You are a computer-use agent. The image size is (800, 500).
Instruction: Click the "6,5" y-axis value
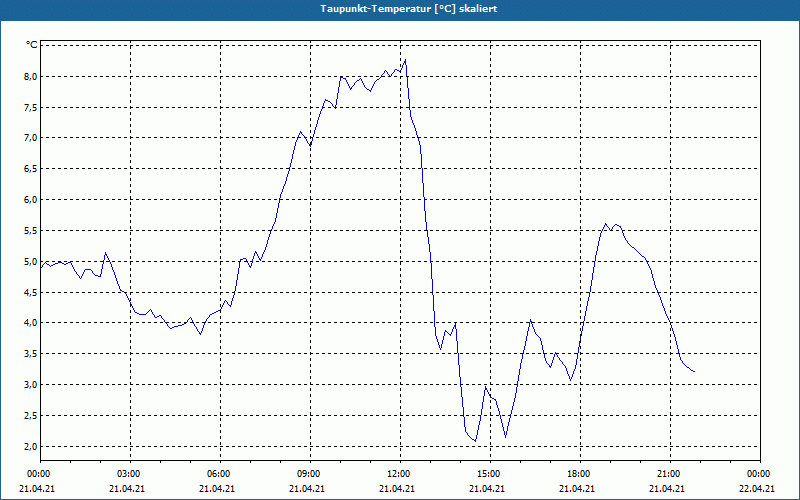[31, 169]
